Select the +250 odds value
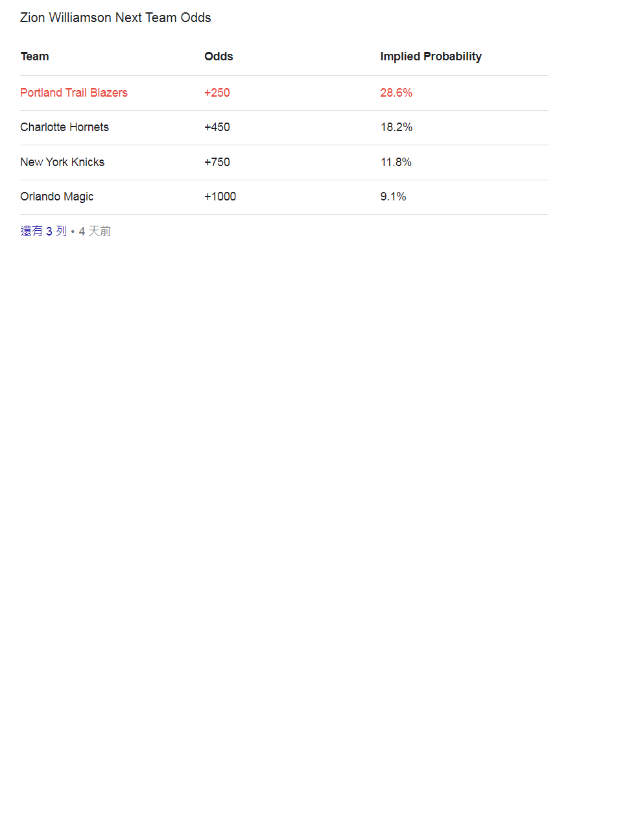This screenshot has width=629, height=840. pyautogui.click(x=217, y=93)
